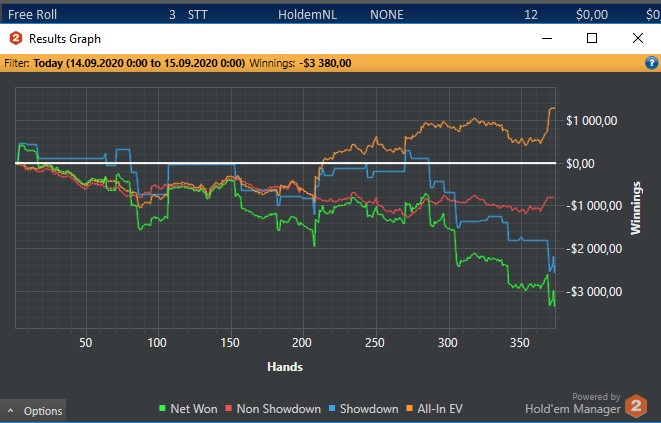The height and width of the screenshot is (423, 661).
Task: Click the 100 hands axis tick label
Action: coord(157,342)
